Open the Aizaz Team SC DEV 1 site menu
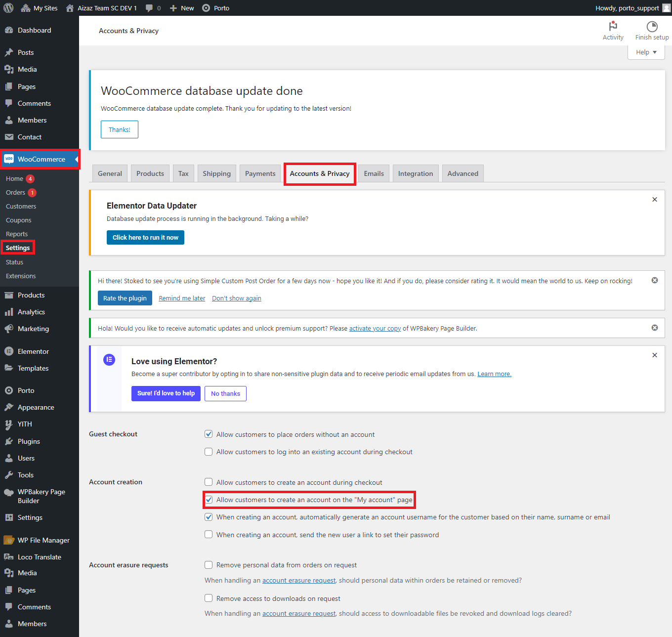 101,8
